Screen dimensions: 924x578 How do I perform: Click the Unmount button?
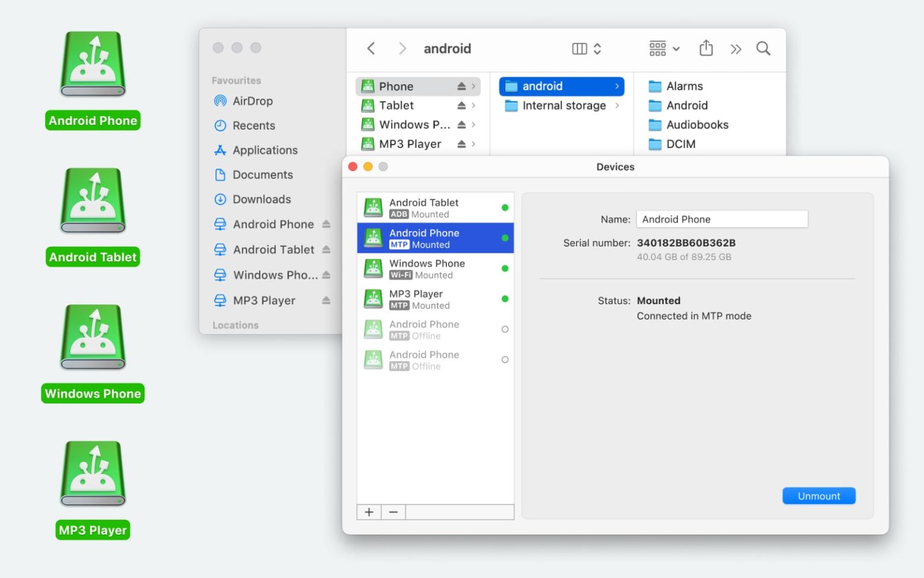[818, 496]
